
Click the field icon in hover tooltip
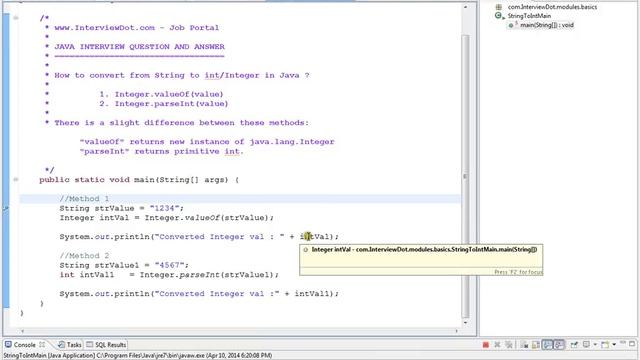click(305, 250)
